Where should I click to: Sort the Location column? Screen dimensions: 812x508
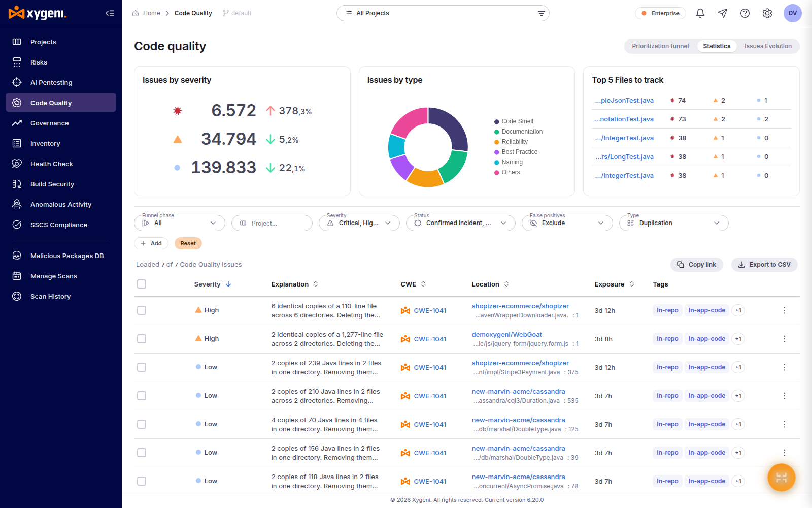point(506,284)
